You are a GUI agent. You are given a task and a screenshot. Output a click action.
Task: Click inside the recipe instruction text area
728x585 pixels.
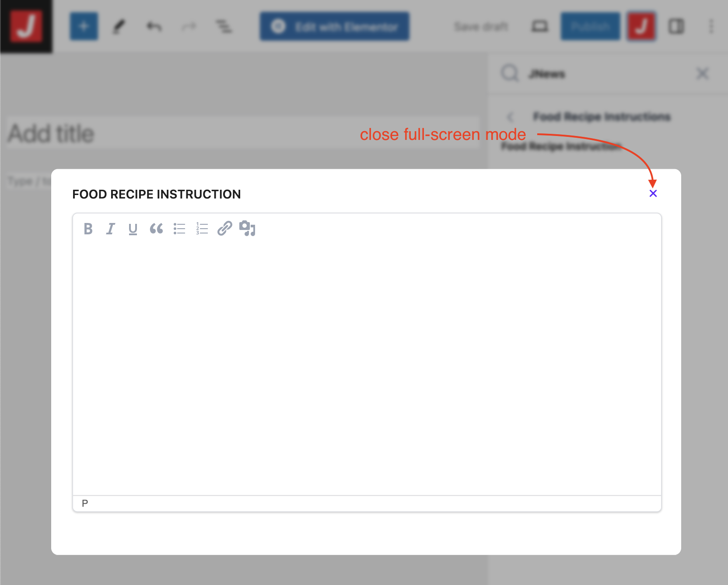point(367,367)
